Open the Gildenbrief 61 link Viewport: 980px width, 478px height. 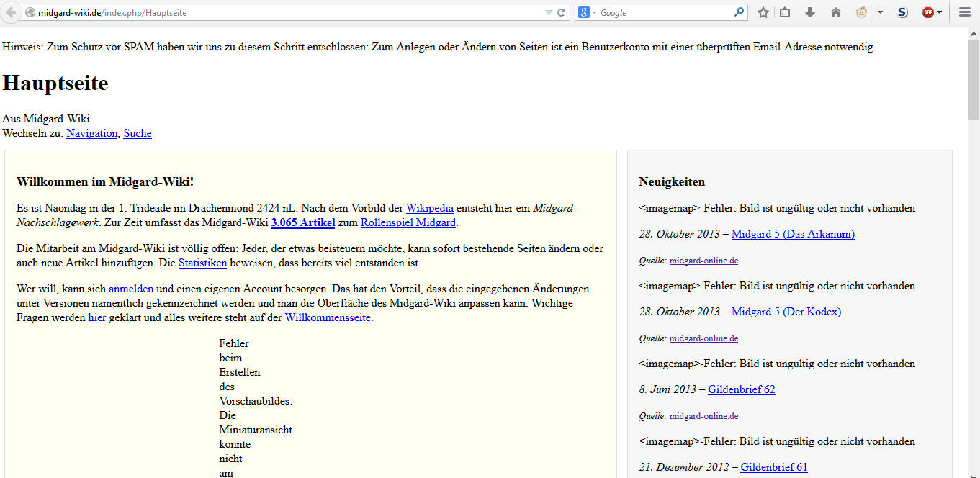pyautogui.click(x=774, y=467)
